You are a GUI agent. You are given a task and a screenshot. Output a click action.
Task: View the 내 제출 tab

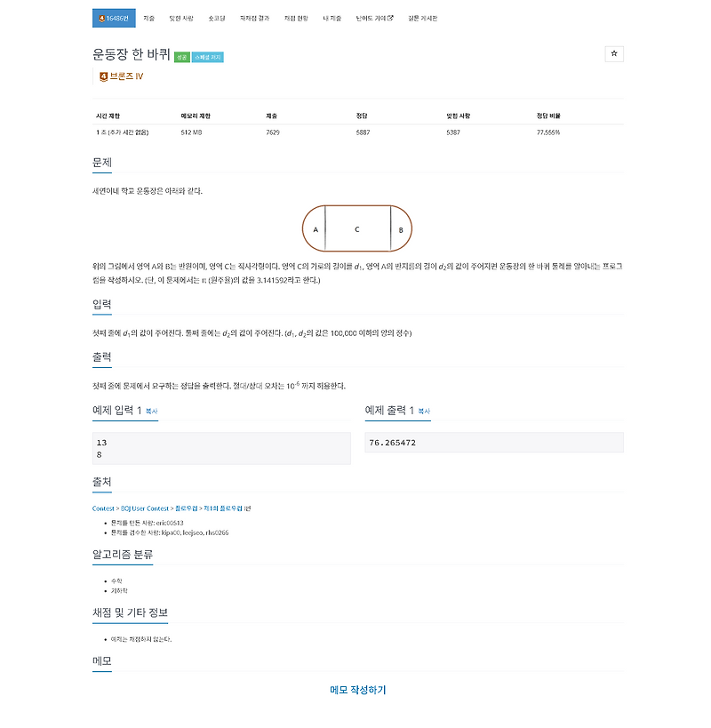332,18
